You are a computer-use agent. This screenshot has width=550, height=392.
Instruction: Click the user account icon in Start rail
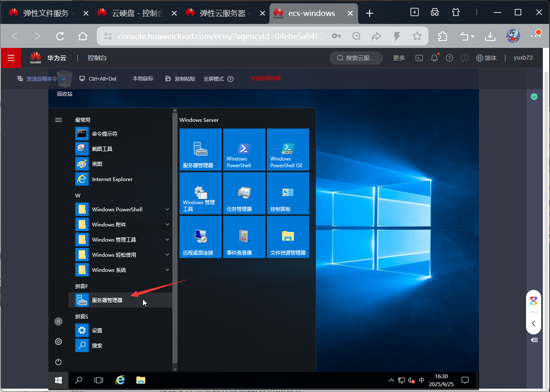(58, 321)
